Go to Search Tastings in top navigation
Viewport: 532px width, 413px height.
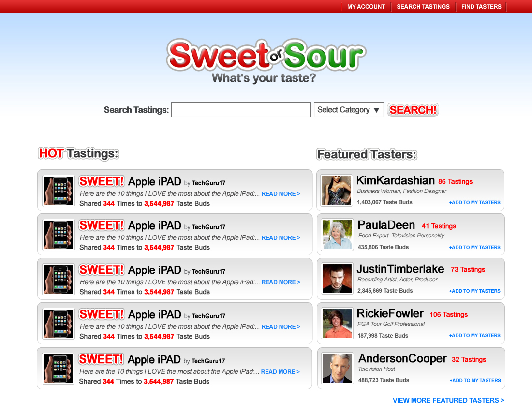pyautogui.click(x=423, y=7)
